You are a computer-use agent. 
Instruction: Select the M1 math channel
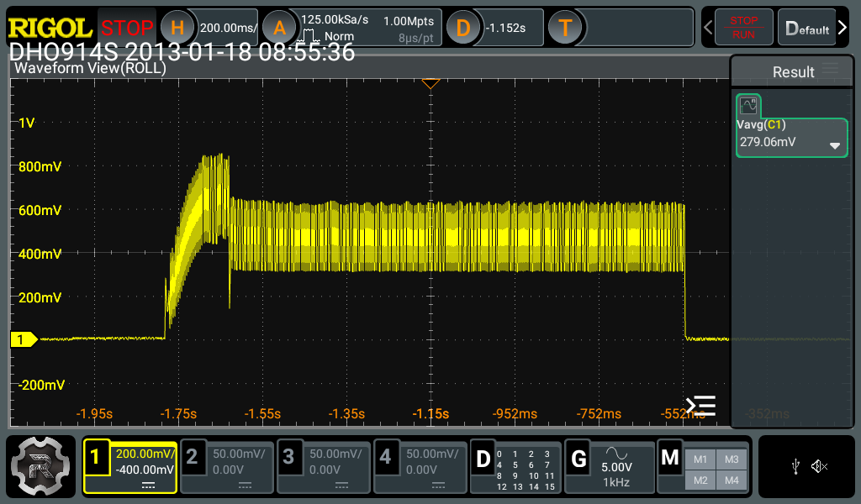click(700, 459)
